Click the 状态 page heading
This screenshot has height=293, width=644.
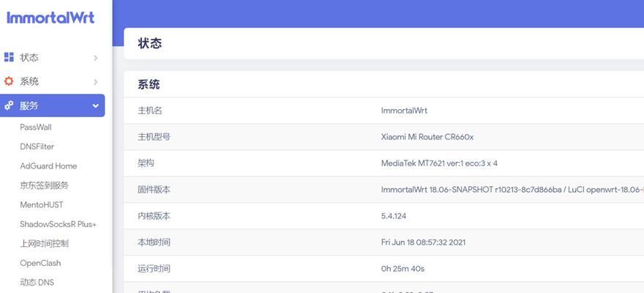click(149, 43)
